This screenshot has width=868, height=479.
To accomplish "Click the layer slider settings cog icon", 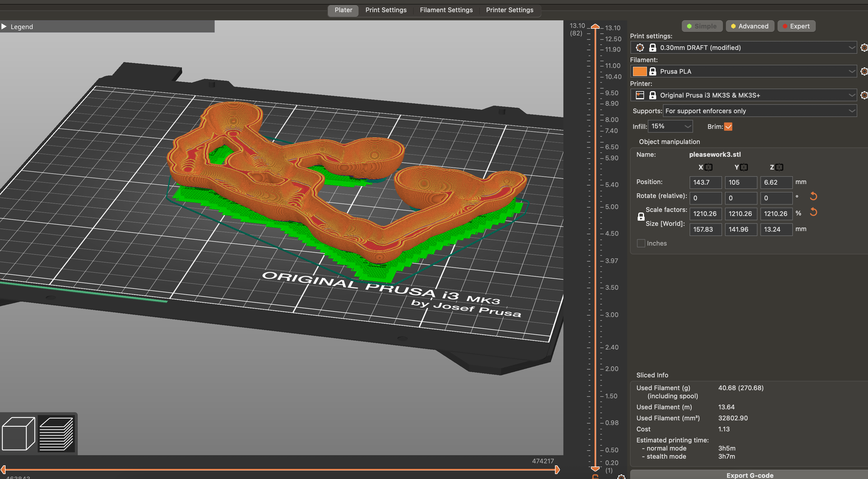I will click(621, 477).
